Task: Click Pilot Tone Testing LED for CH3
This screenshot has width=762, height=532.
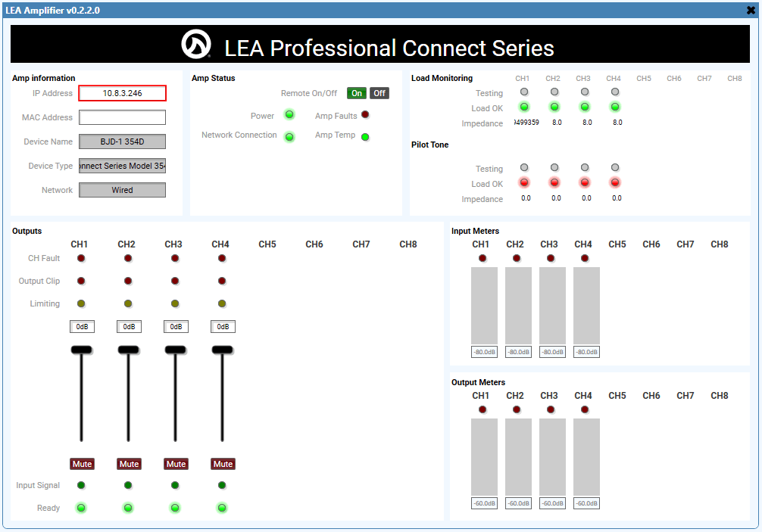Action: (x=585, y=167)
